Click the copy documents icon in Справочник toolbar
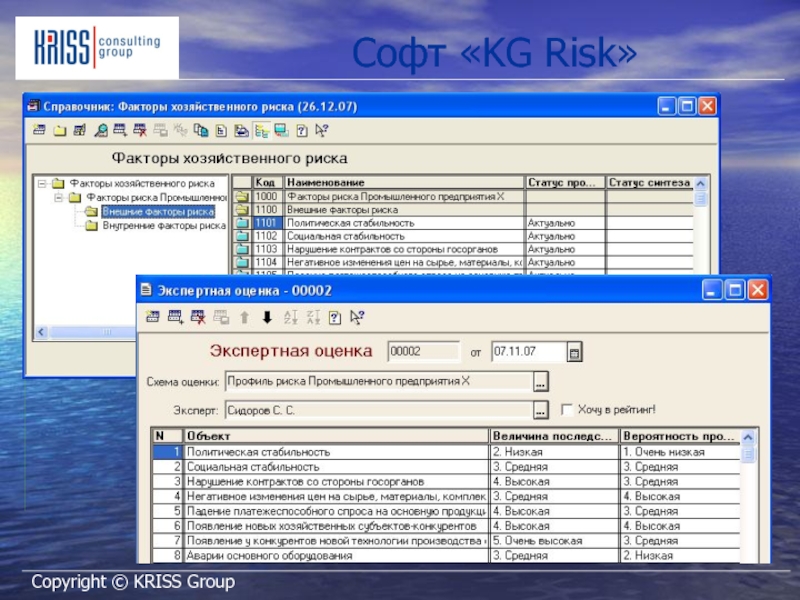Screen dimensions: 800x600 pos(201,131)
